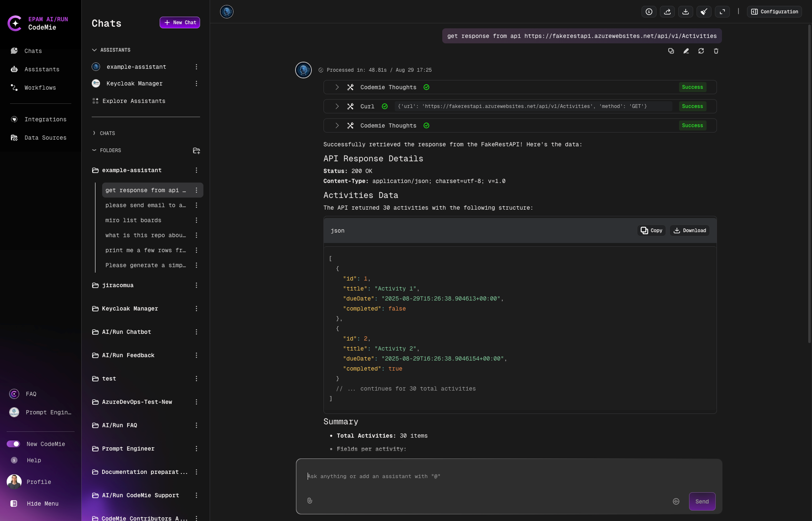This screenshot has height=521, width=812.
Task: Edit the user message with the pencil icon
Action: pyautogui.click(x=686, y=51)
